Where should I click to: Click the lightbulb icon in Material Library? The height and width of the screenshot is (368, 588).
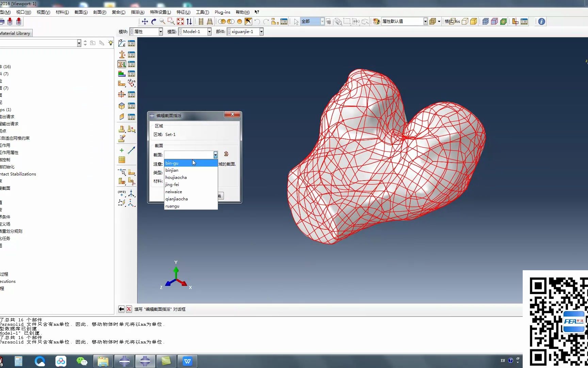tap(111, 43)
